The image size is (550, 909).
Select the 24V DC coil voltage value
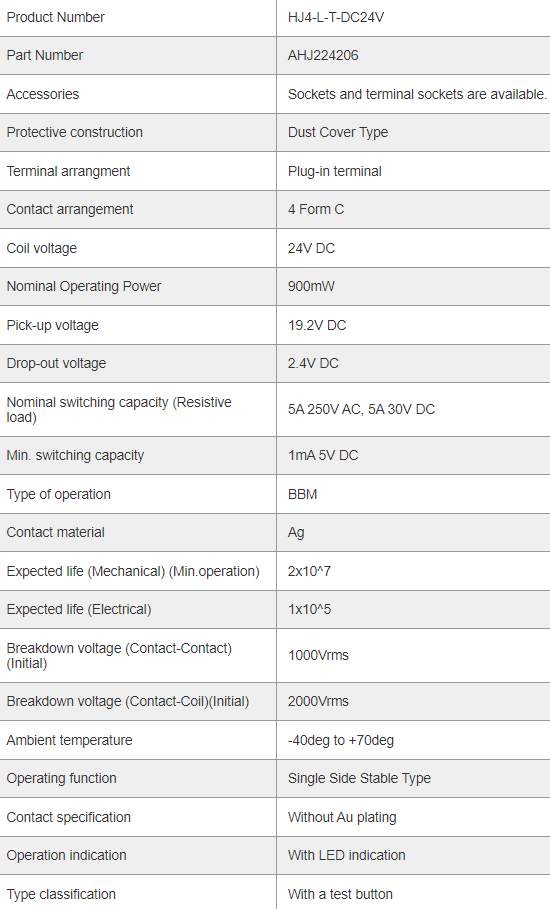click(x=311, y=248)
